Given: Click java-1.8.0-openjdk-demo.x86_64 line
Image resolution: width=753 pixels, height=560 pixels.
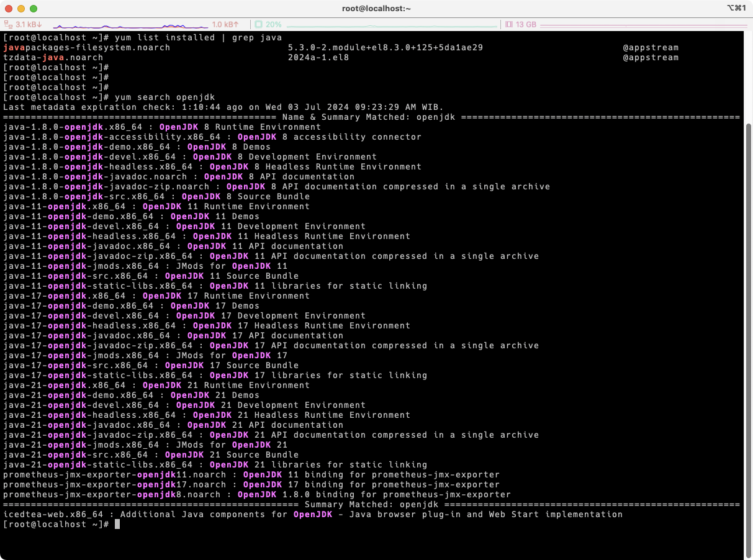Looking at the screenshot, I should (x=137, y=147).
